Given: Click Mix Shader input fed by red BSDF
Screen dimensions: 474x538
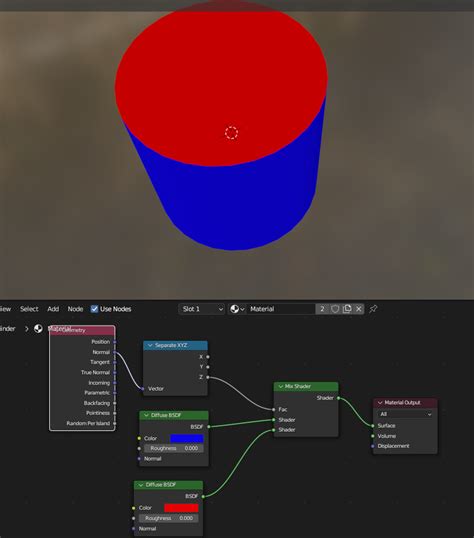Looking at the screenshot, I should tap(274, 430).
